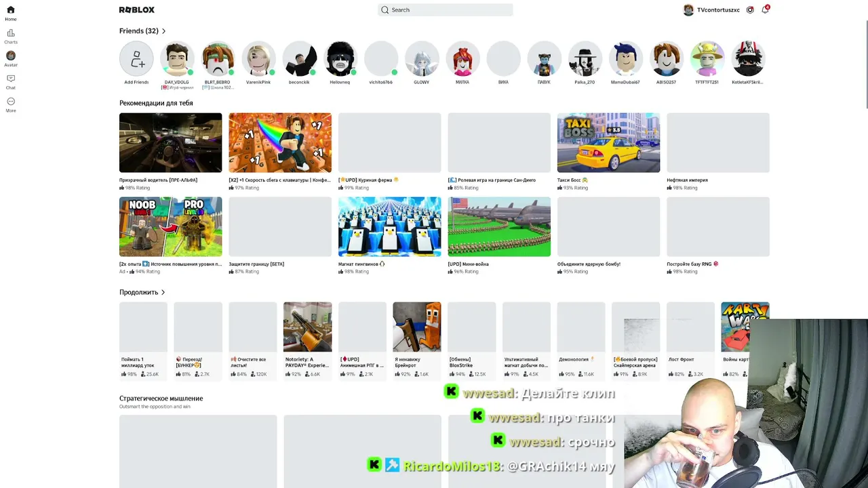
Task: Open the Поймать 1 миллиард уток card
Action: [143, 340]
